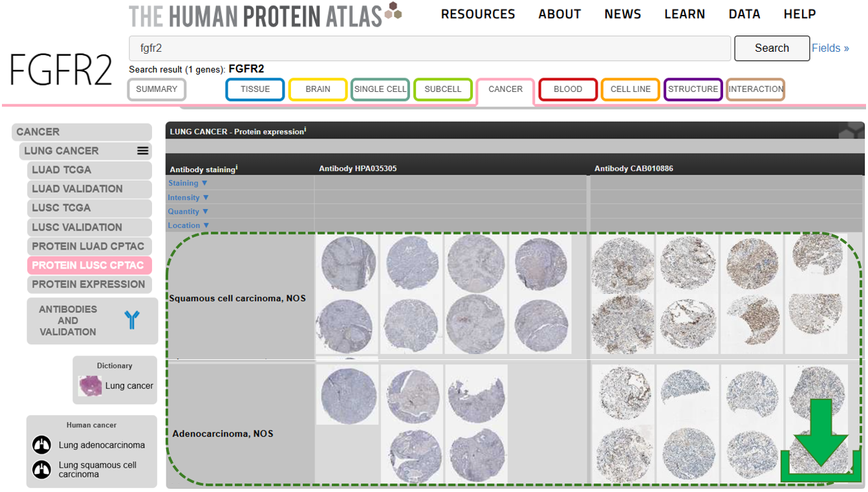
Task: Open the Fields » link
Action: (830, 48)
